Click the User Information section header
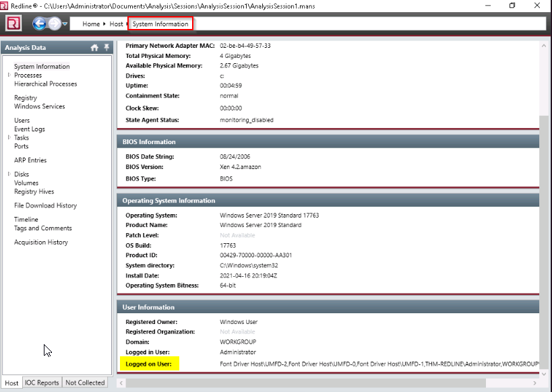552x392 pixels. click(328, 307)
